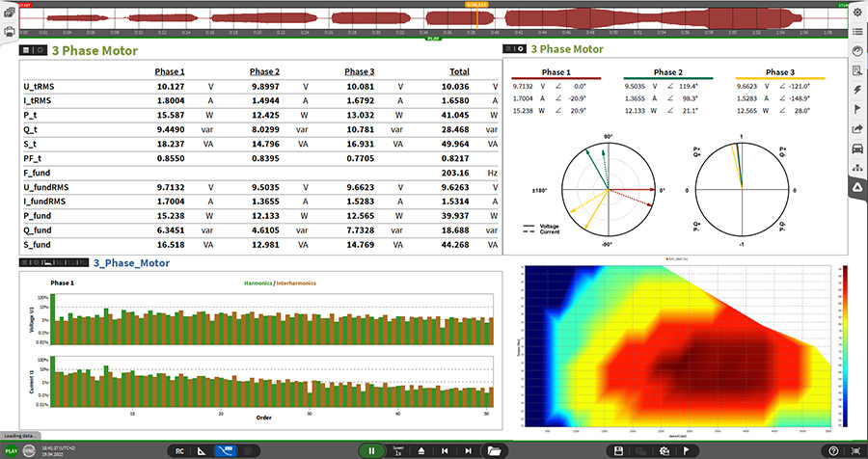Viewport: 868px width, 459px height.
Task: Select the car vehicle icon in sidebar
Action: pos(856,148)
